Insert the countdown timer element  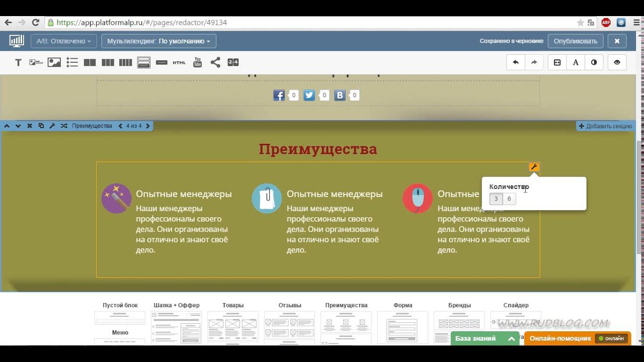coord(233,62)
